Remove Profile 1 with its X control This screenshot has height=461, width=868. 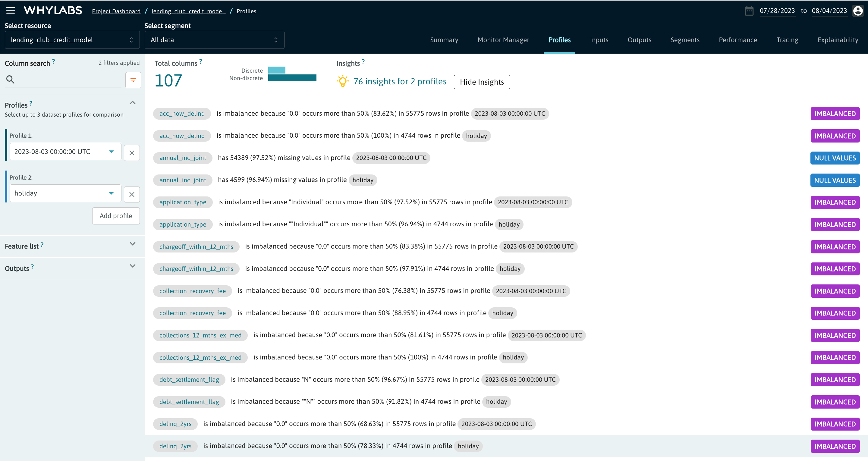coord(132,153)
